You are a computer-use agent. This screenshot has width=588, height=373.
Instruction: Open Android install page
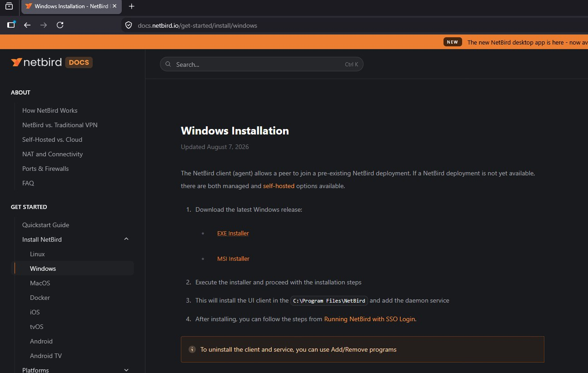tap(41, 341)
